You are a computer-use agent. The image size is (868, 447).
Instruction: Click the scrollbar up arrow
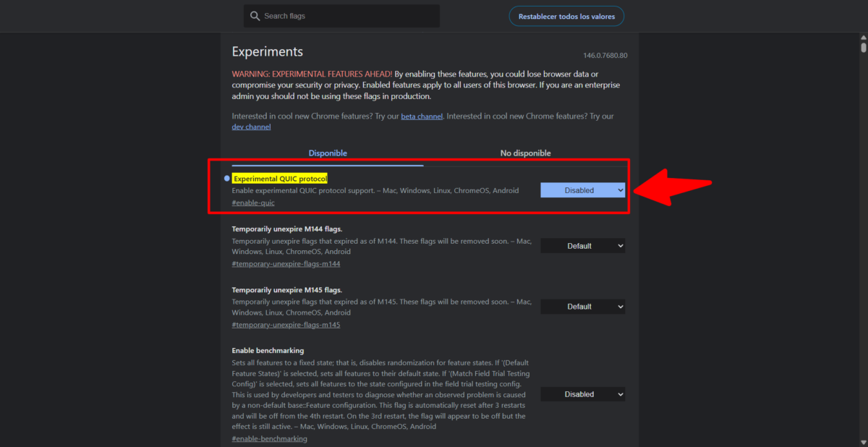pyautogui.click(x=863, y=38)
